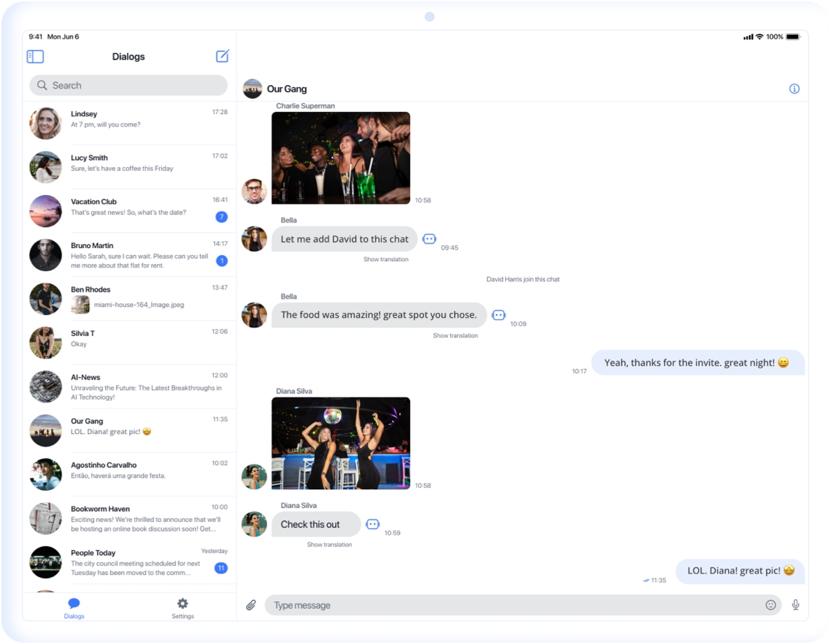This screenshot has height=644, width=831.
Task: Click the Our Gang header avatar
Action: tap(252, 88)
